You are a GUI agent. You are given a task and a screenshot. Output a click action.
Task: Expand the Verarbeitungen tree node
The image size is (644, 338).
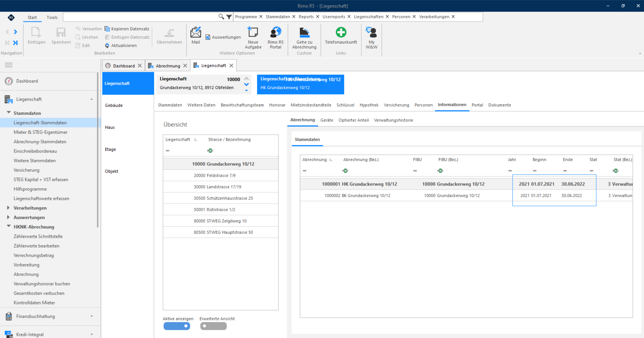[x=8, y=208]
